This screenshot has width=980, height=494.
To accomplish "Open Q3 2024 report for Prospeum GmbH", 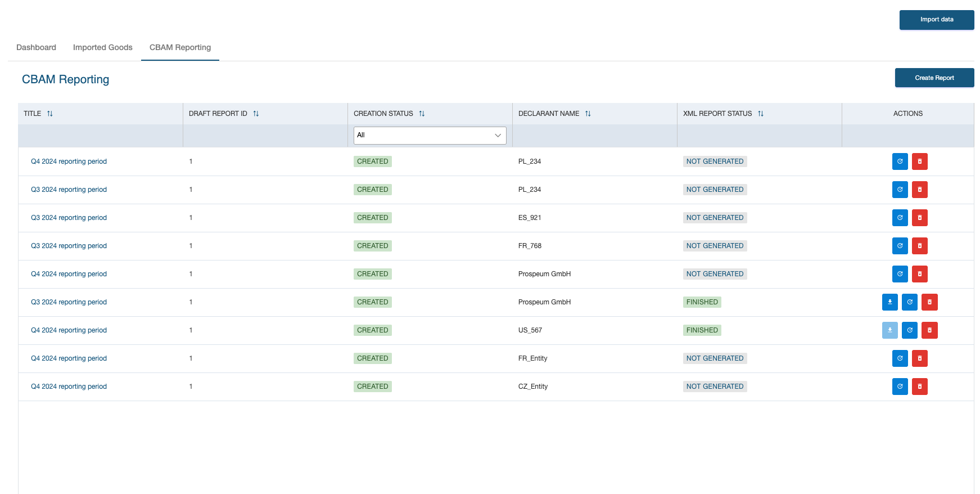I will [x=69, y=302].
